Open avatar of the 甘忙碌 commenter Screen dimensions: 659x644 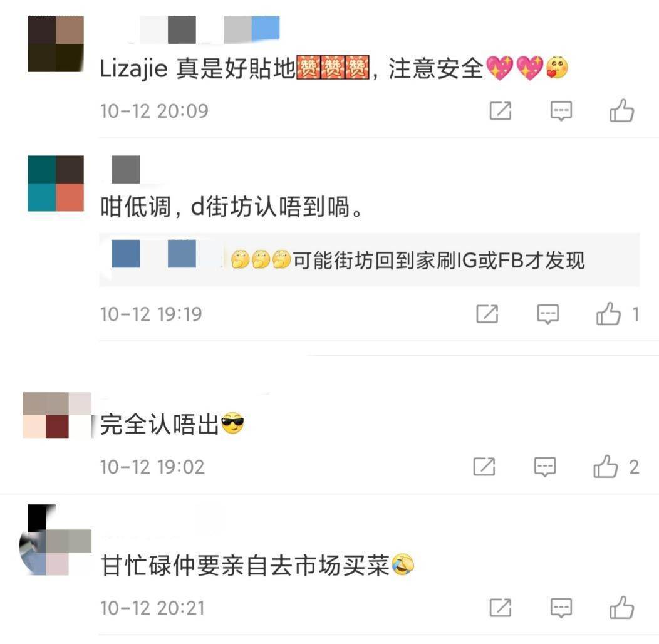click(x=55, y=540)
